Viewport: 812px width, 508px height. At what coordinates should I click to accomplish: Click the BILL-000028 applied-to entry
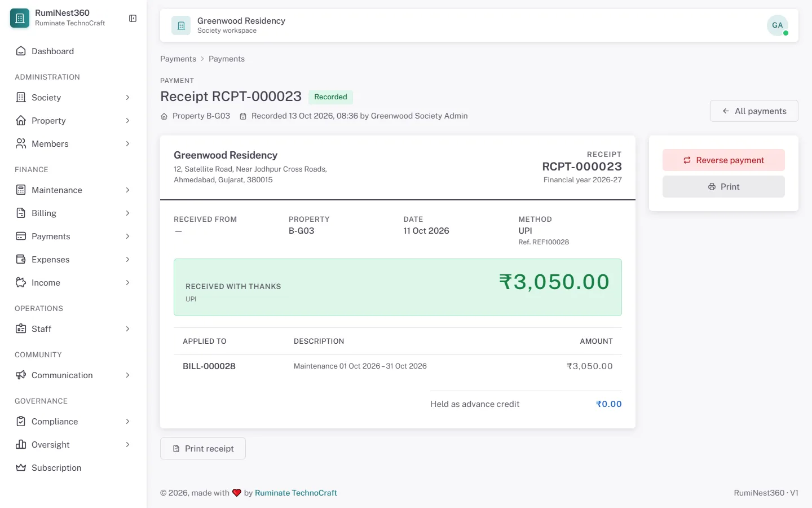tap(209, 366)
